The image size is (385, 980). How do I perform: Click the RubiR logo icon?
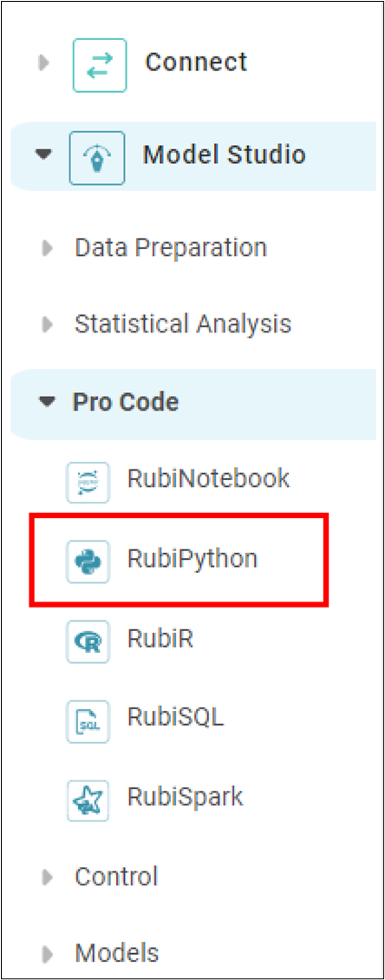coord(88,641)
